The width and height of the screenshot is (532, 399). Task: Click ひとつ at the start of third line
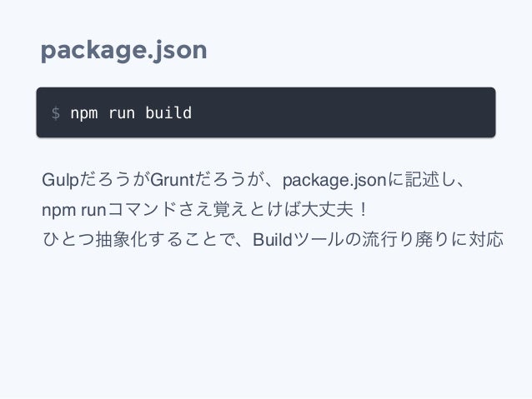[68, 240]
